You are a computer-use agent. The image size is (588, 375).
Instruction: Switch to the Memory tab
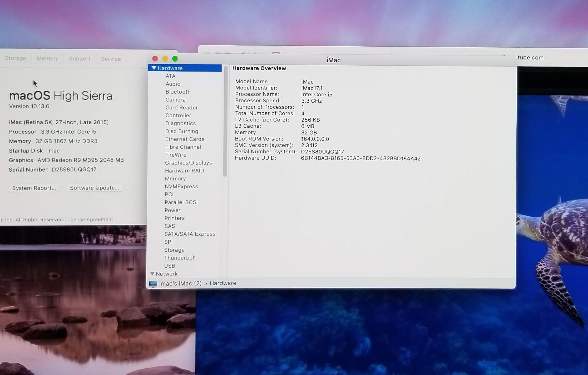(x=47, y=58)
